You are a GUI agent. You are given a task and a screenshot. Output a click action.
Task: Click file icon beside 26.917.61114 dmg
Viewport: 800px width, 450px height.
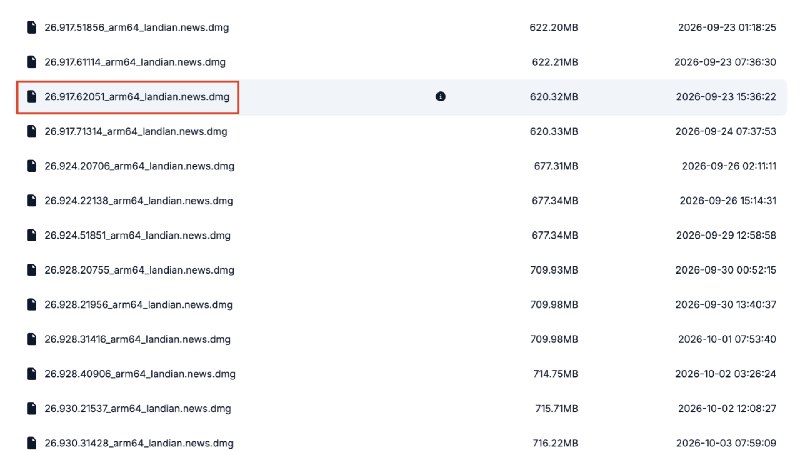(32, 62)
